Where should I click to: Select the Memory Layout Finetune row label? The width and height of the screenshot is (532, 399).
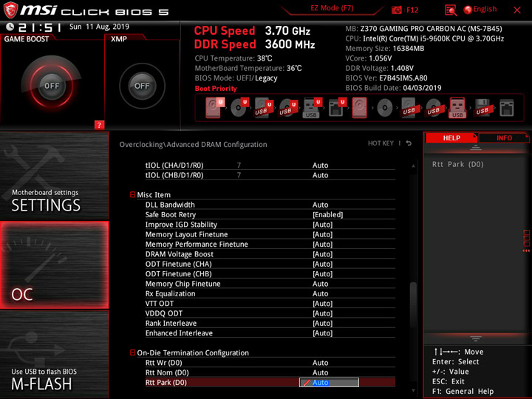pyautogui.click(x=186, y=234)
